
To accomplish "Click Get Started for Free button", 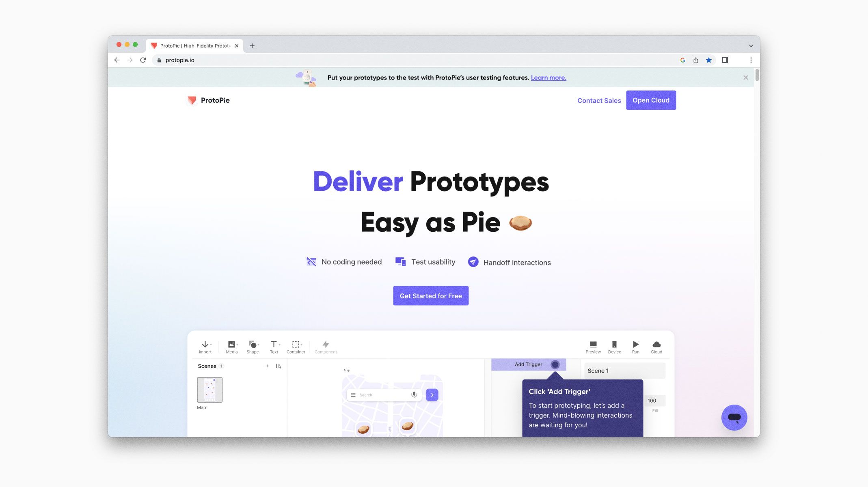I will pos(431,295).
